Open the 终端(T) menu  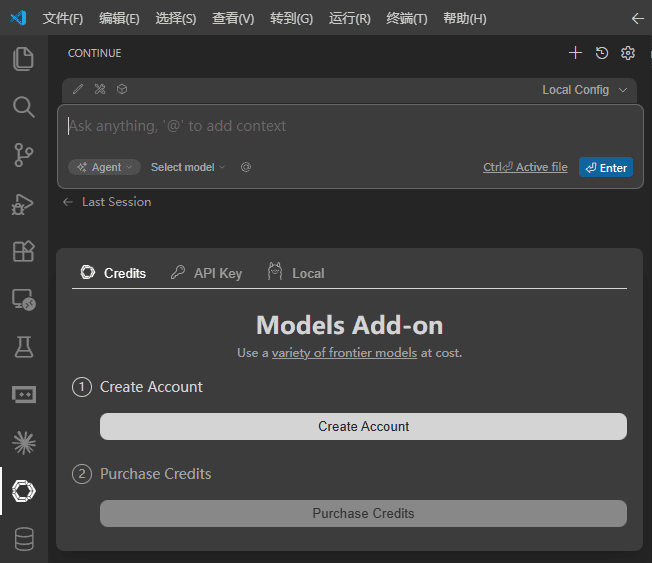407,18
